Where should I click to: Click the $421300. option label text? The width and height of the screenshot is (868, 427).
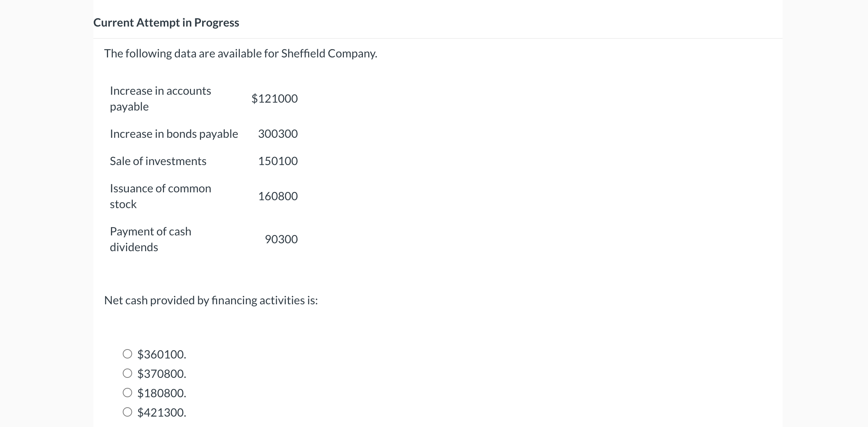[162, 413]
